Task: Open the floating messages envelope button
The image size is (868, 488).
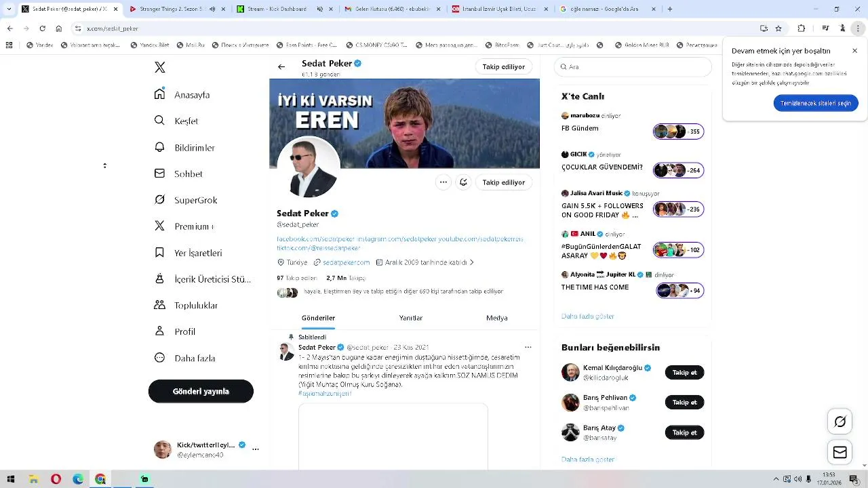Action: (840, 453)
